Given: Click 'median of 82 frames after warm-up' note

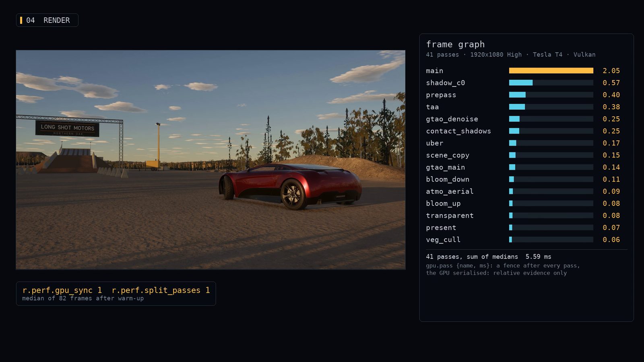Looking at the screenshot, I should tap(83, 298).
